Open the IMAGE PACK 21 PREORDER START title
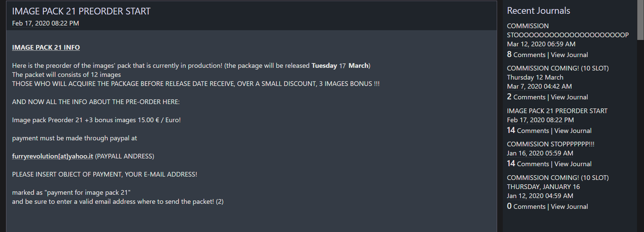The image size is (644, 232). pyautogui.click(x=81, y=11)
